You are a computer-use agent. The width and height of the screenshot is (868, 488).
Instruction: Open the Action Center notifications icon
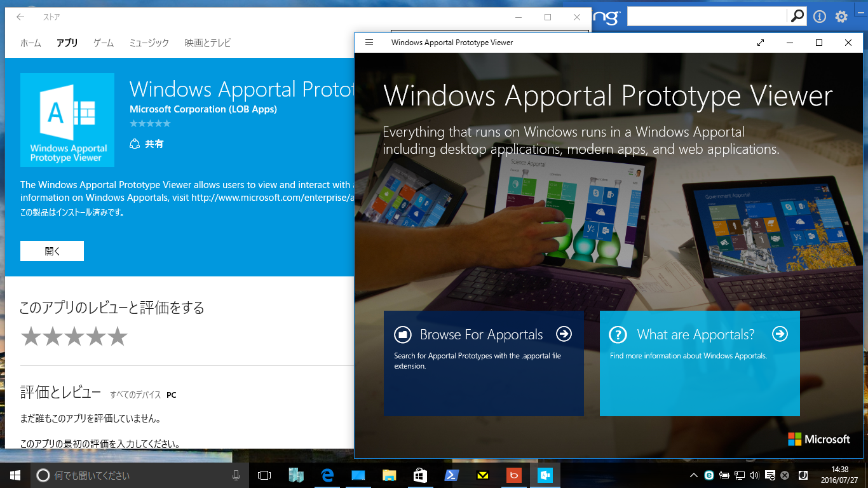click(770, 475)
